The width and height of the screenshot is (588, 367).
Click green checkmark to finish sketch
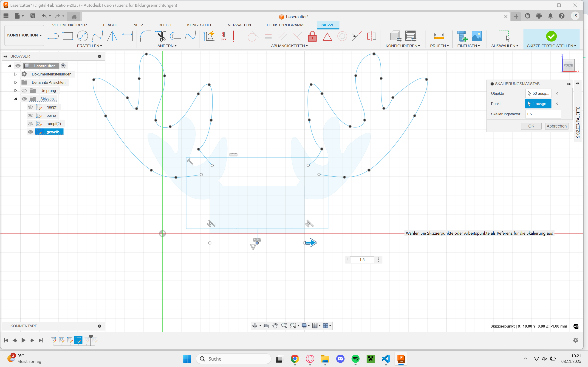[x=551, y=36]
